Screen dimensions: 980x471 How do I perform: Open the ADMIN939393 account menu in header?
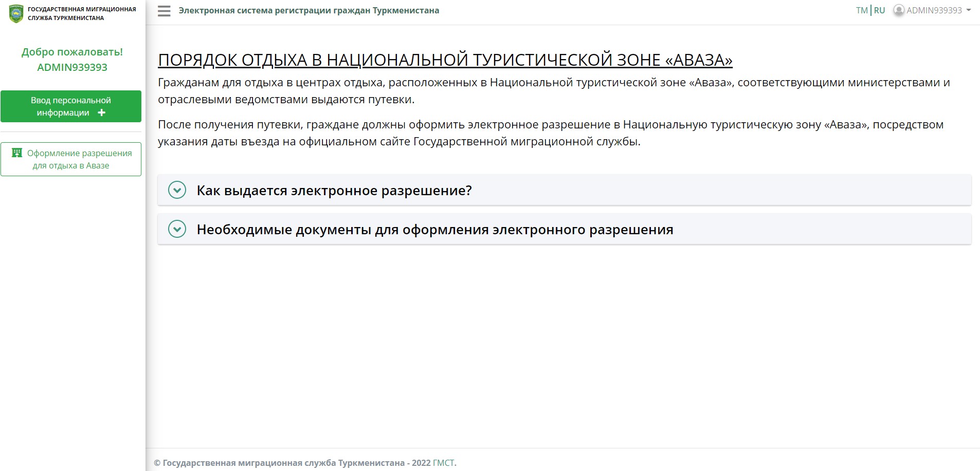pyautogui.click(x=934, y=10)
